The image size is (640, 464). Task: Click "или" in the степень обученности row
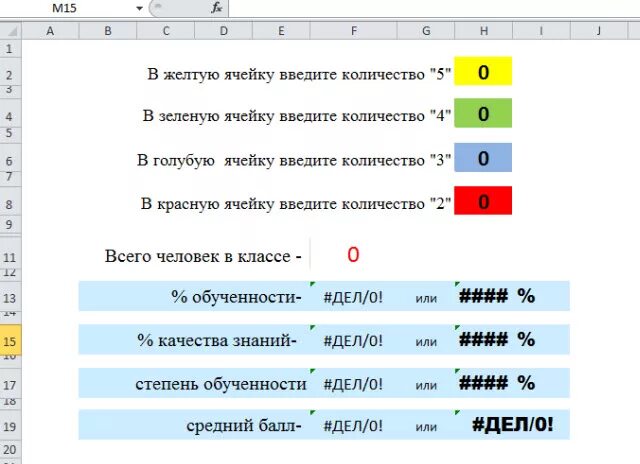tap(426, 385)
